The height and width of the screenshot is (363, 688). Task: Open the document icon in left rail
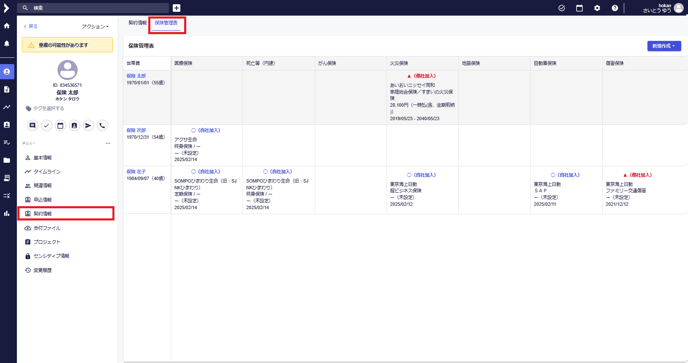(x=7, y=90)
